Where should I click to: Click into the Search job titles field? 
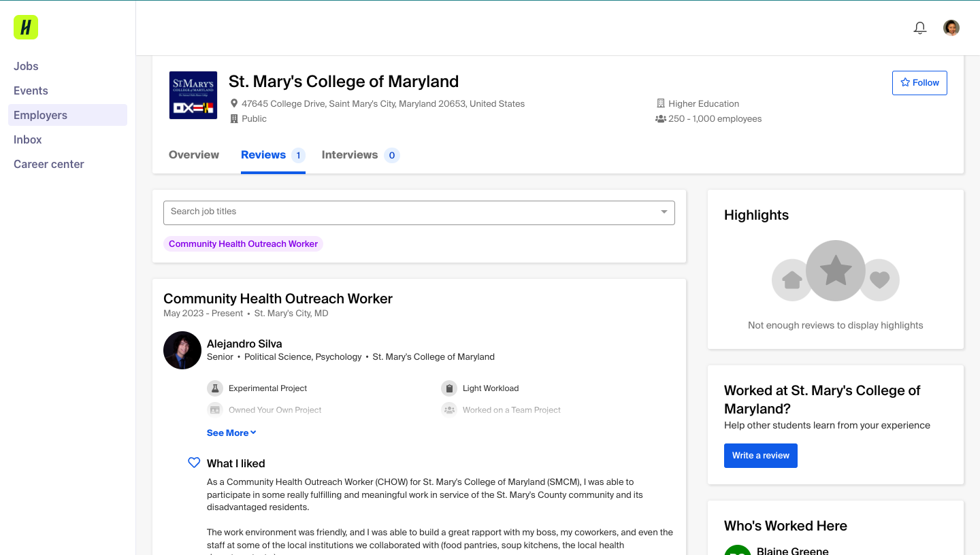[419, 213]
